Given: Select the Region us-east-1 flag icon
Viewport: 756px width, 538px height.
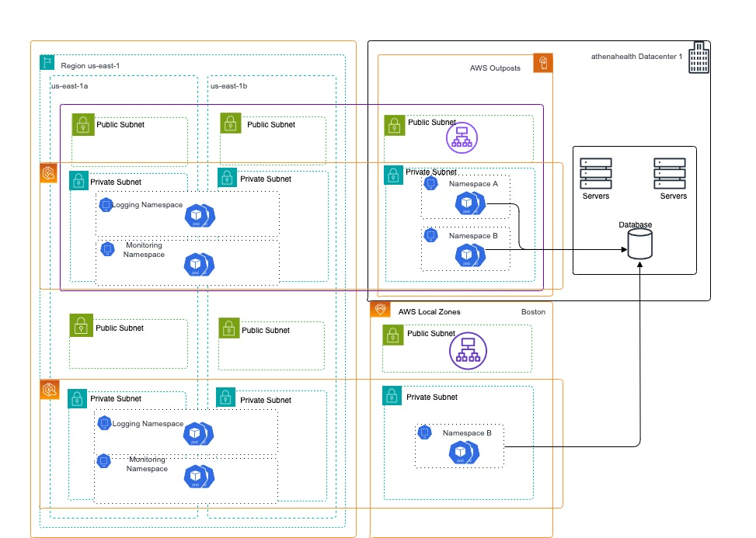Looking at the screenshot, I should [47, 61].
